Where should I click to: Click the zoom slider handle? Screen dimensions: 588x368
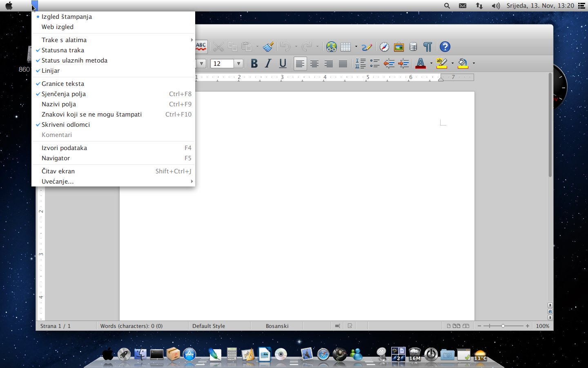[503, 326]
